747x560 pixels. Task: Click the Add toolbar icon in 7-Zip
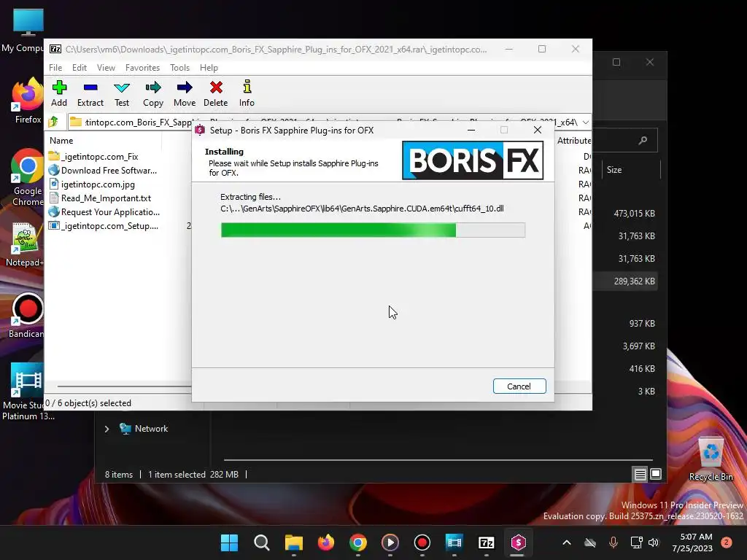pos(59,93)
